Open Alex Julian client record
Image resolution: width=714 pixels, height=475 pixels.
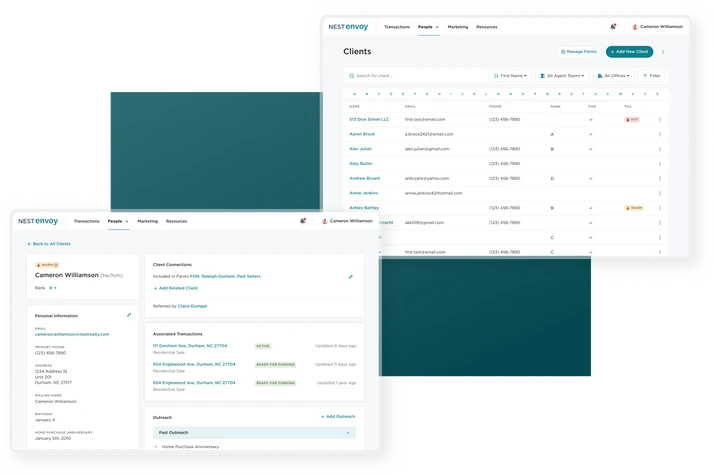point(360,149)
